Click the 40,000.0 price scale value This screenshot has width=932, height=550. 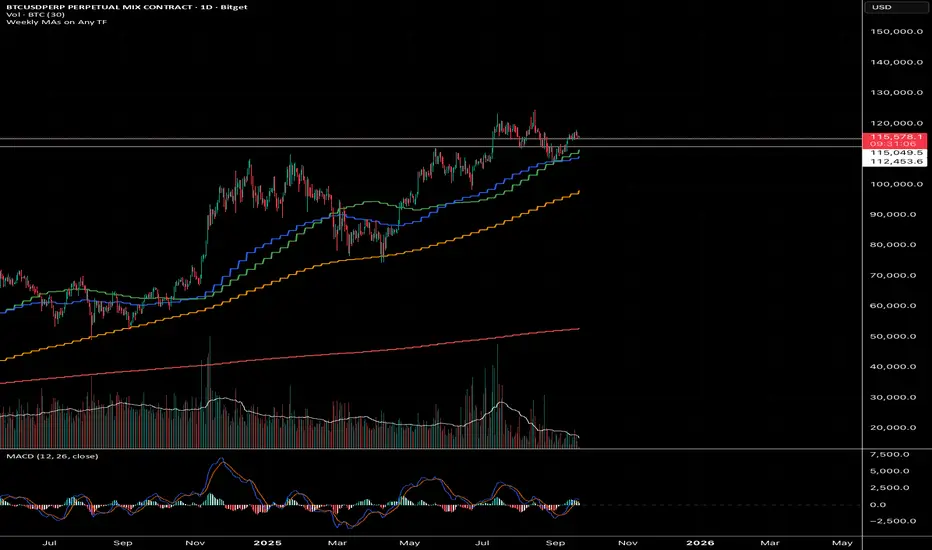coord(893,366)
